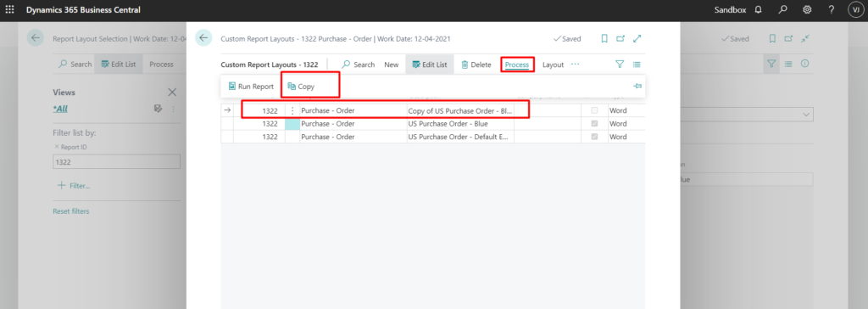Save view icon beside *All
868x309 pixels.
click(158, 109)
